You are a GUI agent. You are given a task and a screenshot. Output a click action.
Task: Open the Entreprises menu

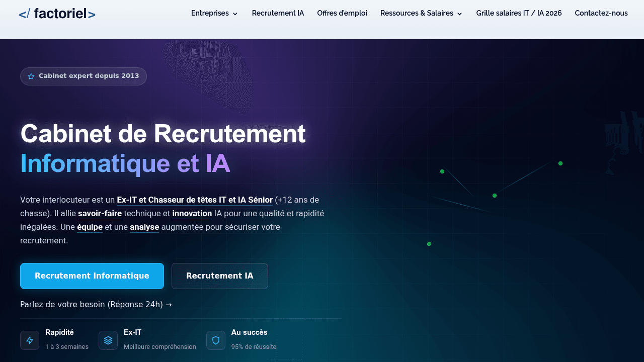pos(215,13)
